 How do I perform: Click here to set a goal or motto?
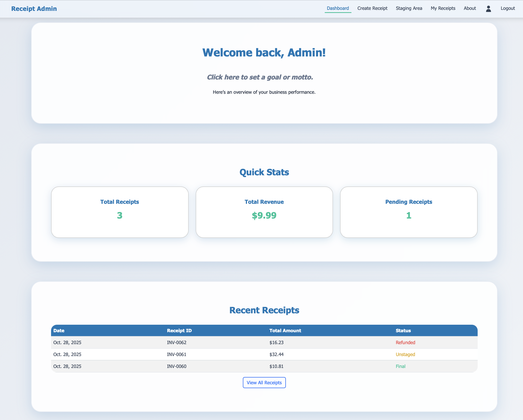tap(260, 77)
